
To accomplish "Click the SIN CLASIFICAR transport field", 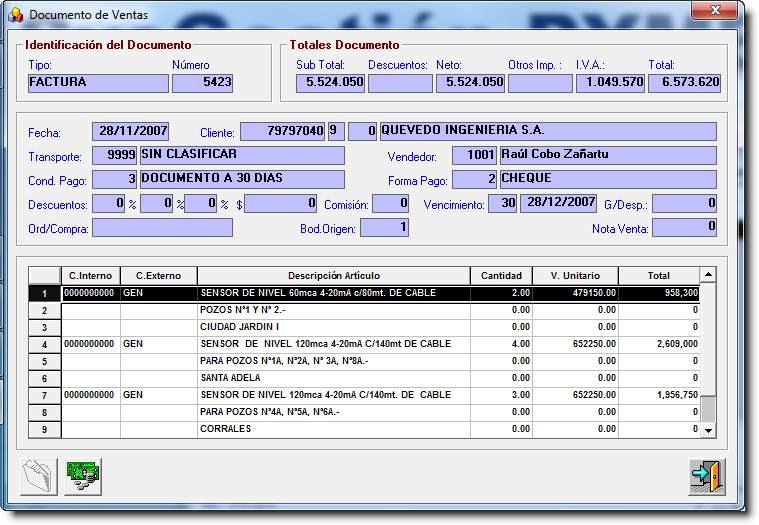I will pos(242,155).
